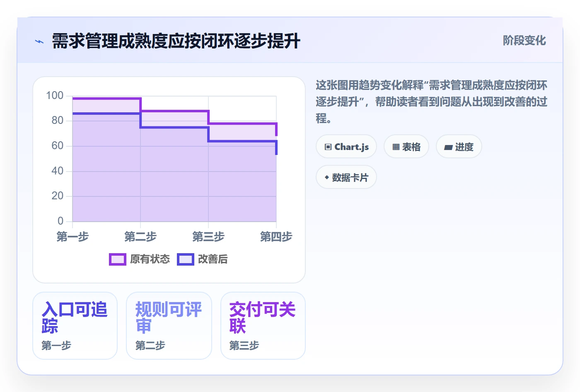This screenshot has width=580, height=392.
Task: Click the 改善后 legend label
Action: coord(213,259)
